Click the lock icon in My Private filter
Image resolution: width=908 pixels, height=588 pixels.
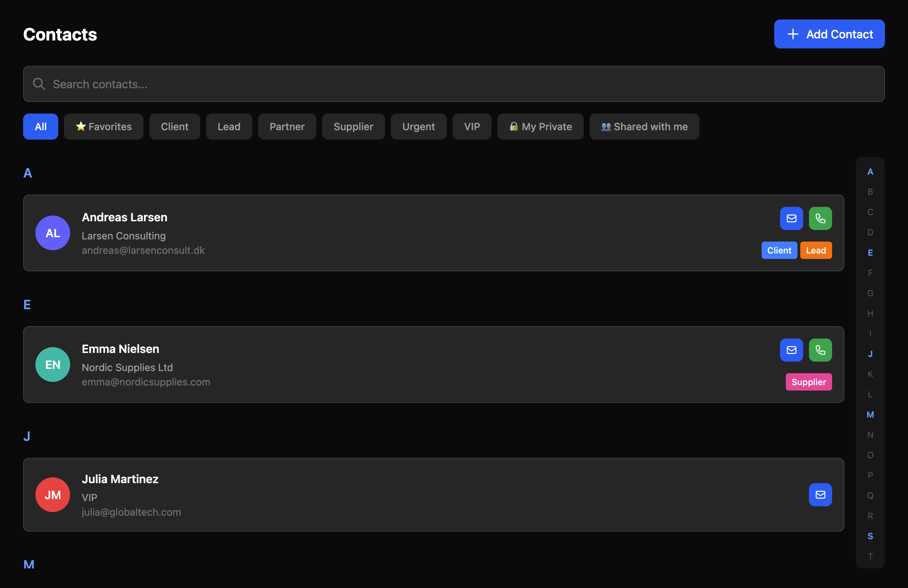tap(514, 126)
